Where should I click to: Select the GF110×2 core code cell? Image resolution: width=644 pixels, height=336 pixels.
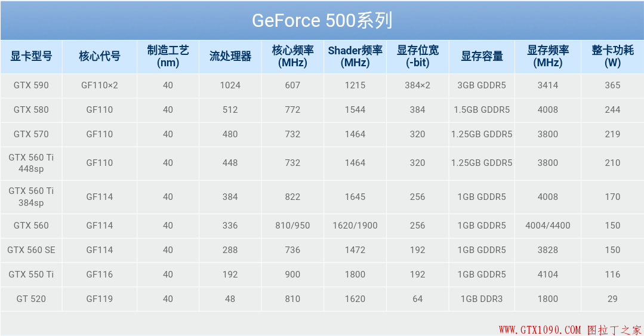tap(100, 85)
